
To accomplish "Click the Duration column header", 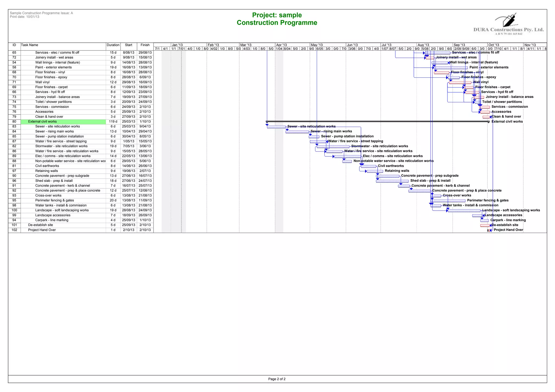I will pos(113,45).
